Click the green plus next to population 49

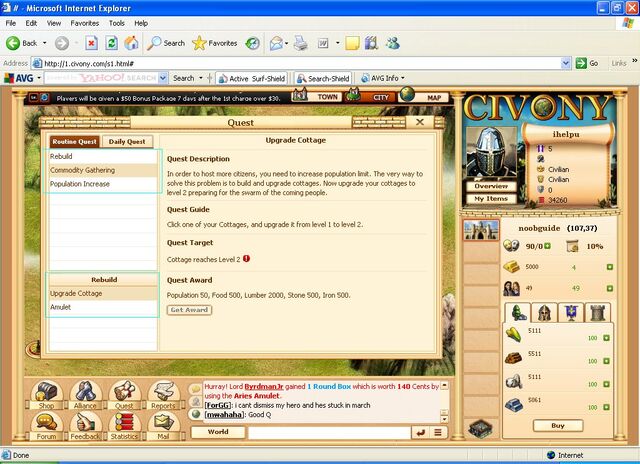(x=610, y=288)
